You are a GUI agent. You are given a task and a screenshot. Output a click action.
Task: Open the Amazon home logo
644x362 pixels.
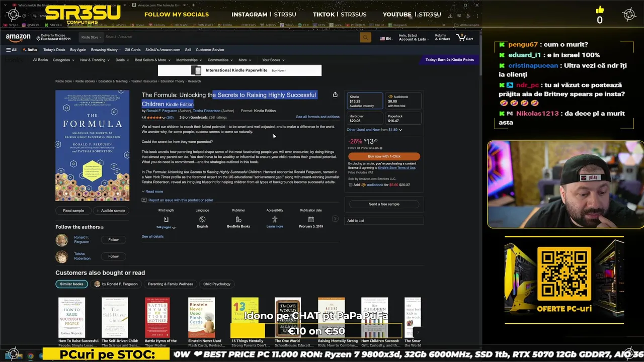[x=18, y=38]
